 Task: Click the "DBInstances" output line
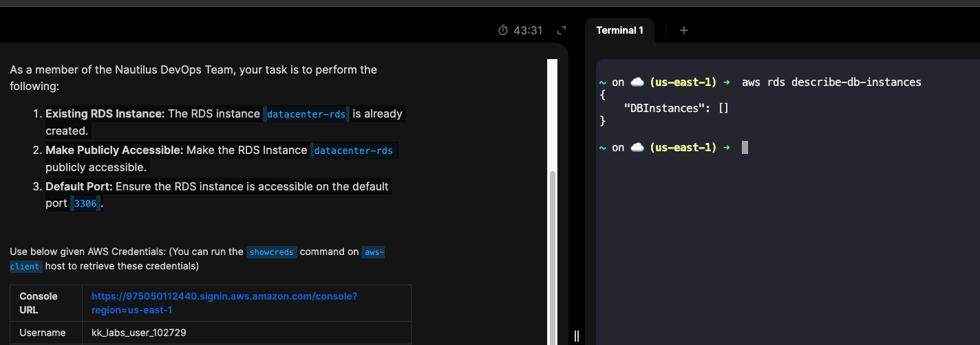coord(676,108)
